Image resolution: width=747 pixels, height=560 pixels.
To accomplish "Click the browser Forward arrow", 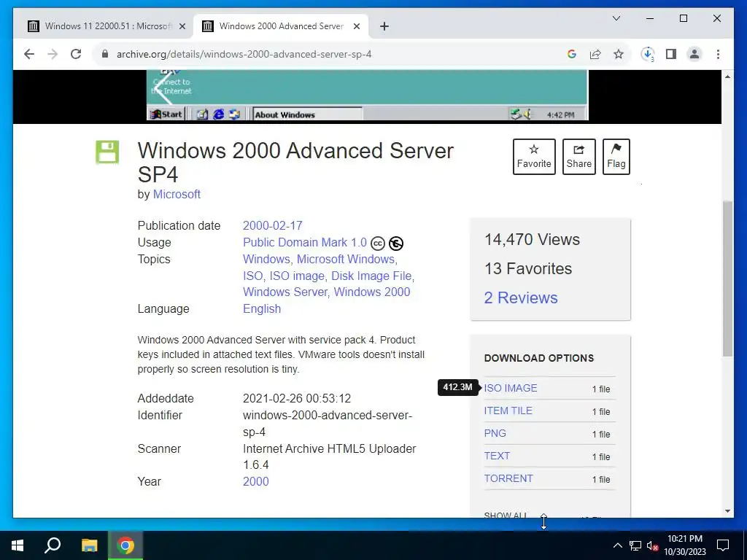I will point(53,54).
